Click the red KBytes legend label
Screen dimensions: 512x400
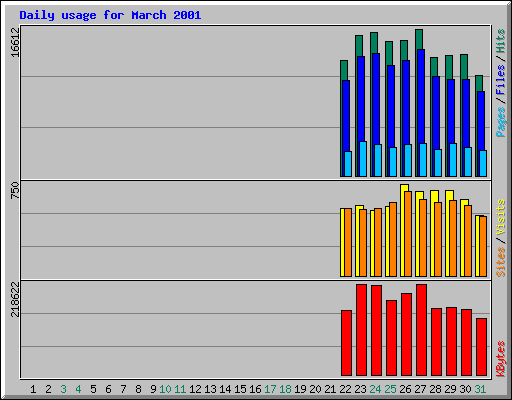click(x=500, y=359)
